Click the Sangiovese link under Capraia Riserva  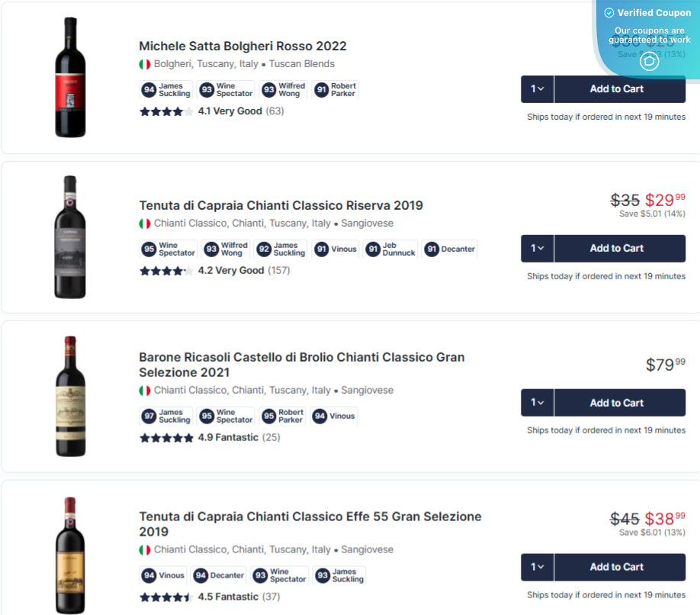[373, 223]
